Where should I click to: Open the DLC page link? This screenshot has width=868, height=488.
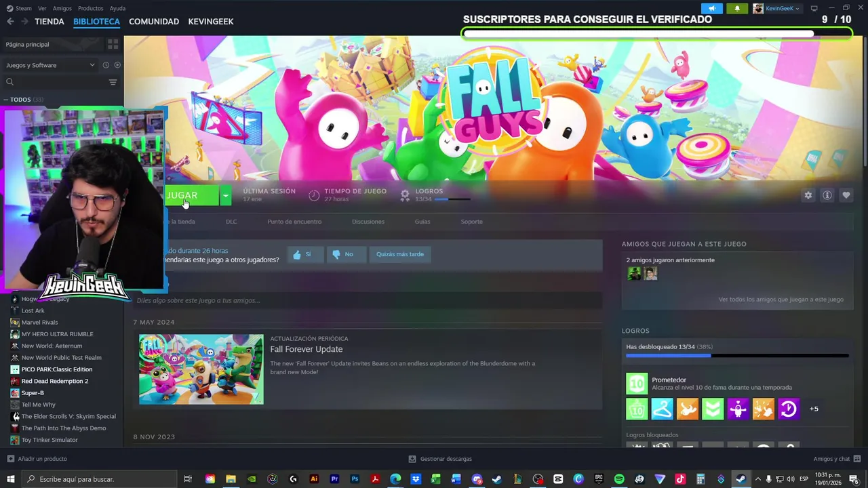[x=231, y=222]
